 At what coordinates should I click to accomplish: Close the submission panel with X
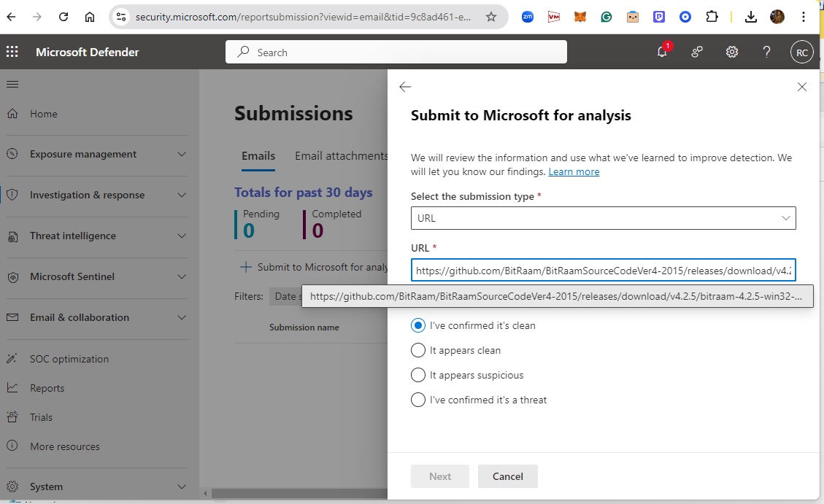click(x=802, y=87)
